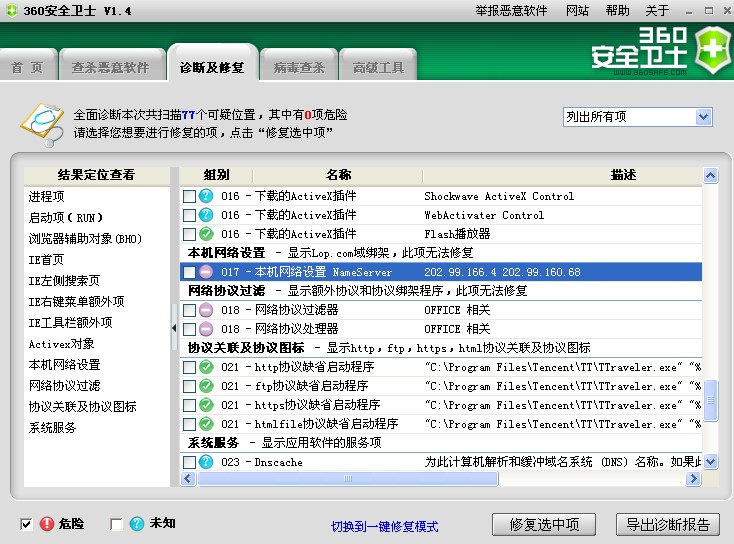This screenshot has height=544, width=734.
Task: Check the 023 Dnscache row checkbox
Action: [x=189, y=463]
